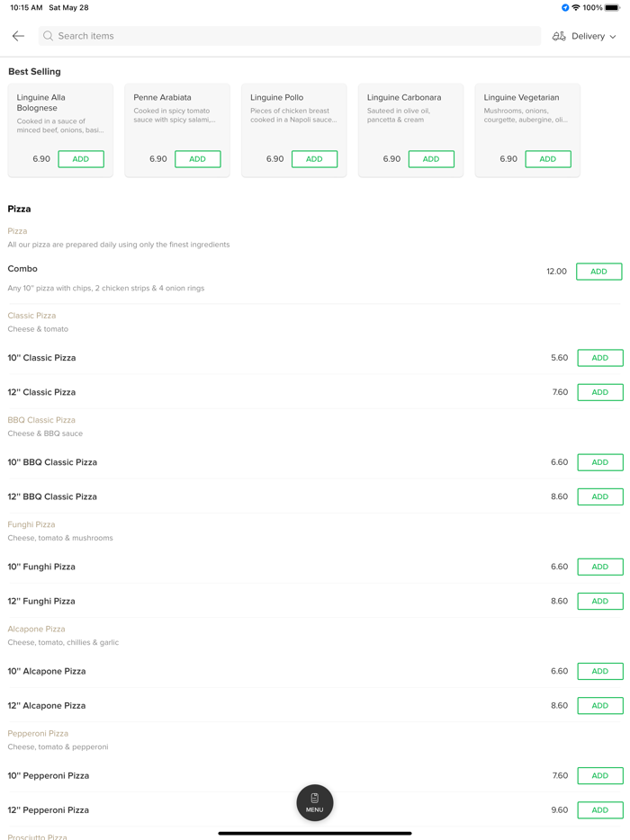Expand the Delivery dropdown chevron
This screenshot has height=840, width=630.
pyautogui.click(x=613, y=37)
